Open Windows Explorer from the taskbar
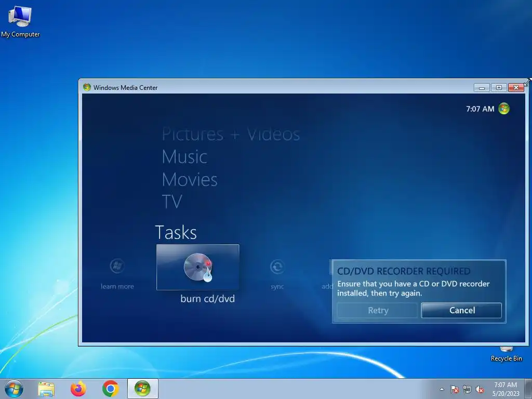532x399 pixels. pos(46,389)
